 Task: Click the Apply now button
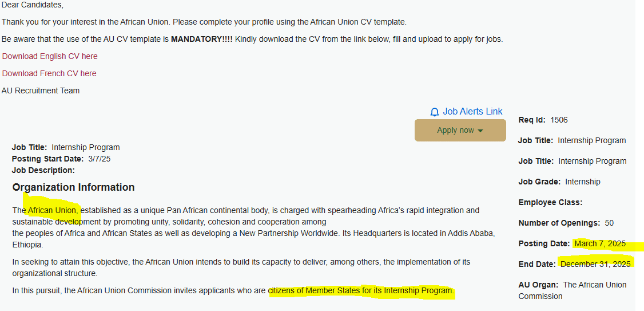(x=455, y=130)
